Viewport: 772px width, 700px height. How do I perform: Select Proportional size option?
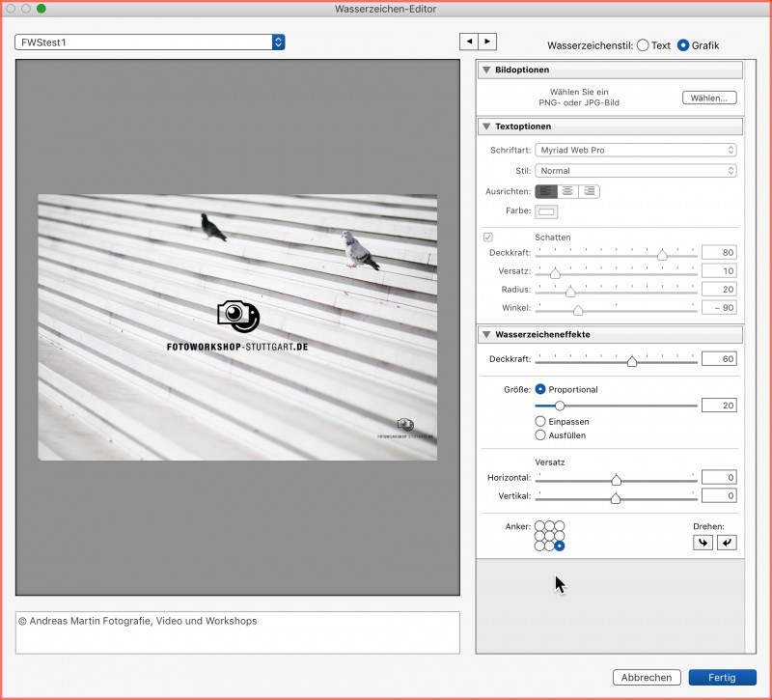click(x=540, y=389)
